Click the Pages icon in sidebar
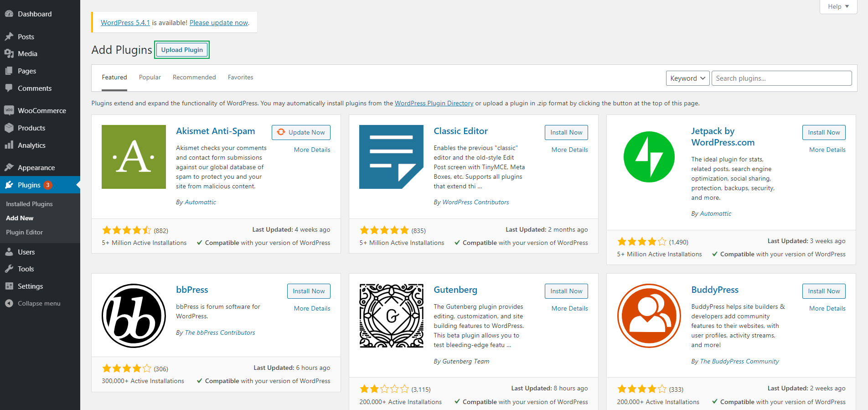Image resolution: width=868 pixels, height=410 pixels. coord(9,71)
